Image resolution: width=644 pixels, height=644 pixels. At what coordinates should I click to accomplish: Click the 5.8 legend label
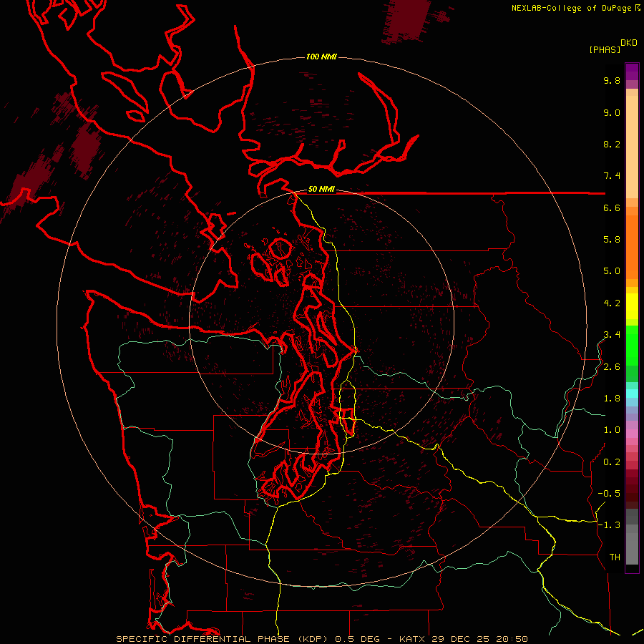click(x=612, y=240)
